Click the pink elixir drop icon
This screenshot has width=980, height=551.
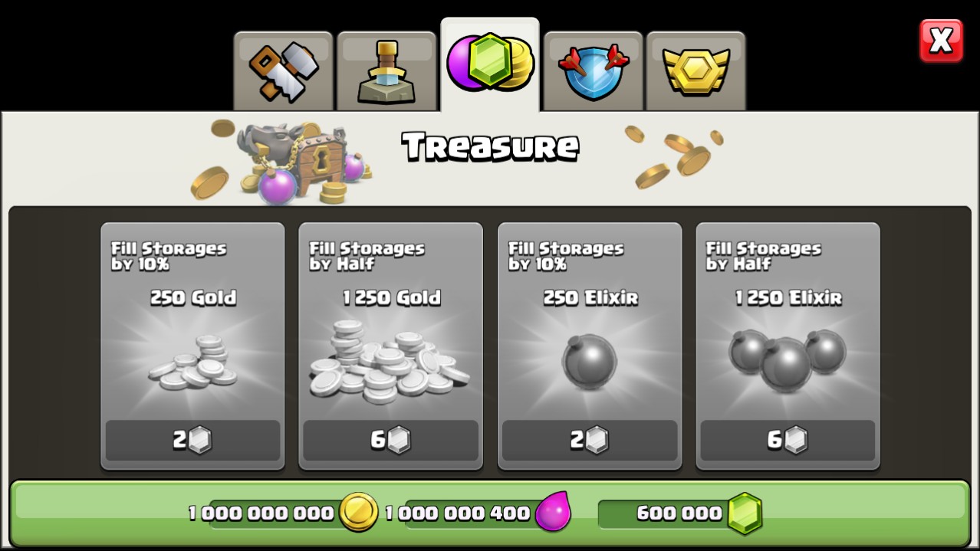click(x=553, y=512)
